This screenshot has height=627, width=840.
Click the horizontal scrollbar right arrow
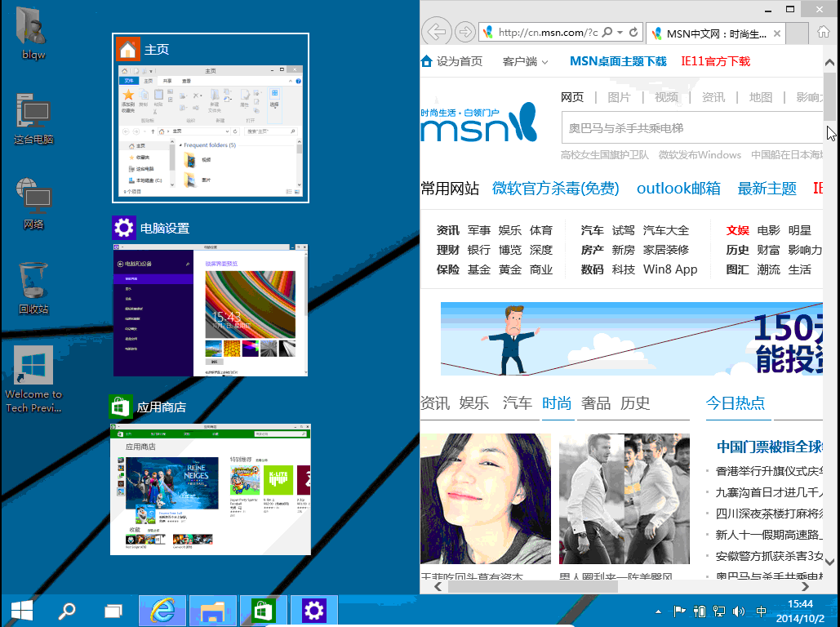click(x=805, y=587)
